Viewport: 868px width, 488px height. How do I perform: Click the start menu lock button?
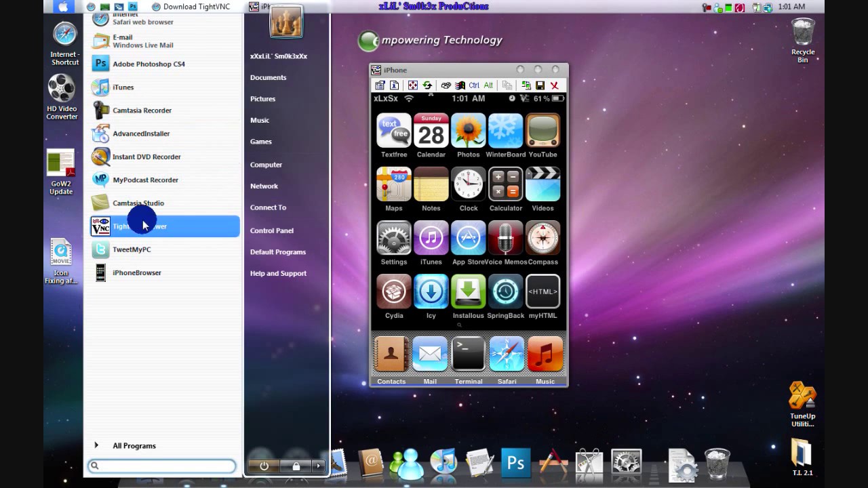pyautogui.click(x=296, y=466)
